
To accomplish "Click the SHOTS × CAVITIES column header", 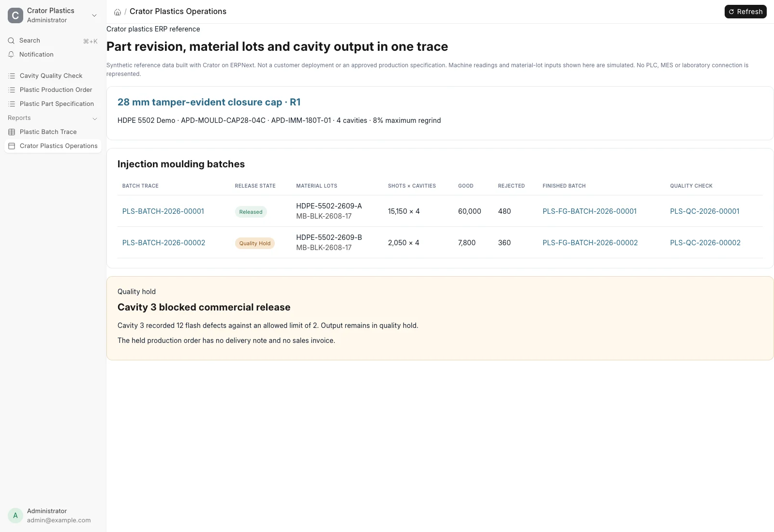I will (412, 186).
